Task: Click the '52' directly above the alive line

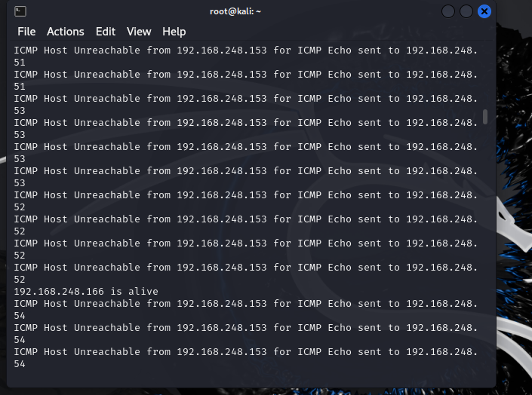Action: click(20, 279)
